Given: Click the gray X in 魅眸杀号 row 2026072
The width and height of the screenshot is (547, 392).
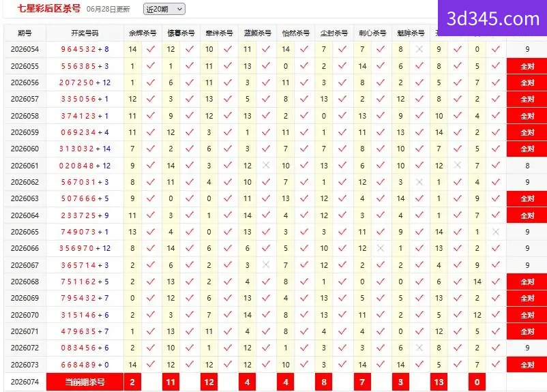Looking at the screenshot, I should tap(419, 348).
